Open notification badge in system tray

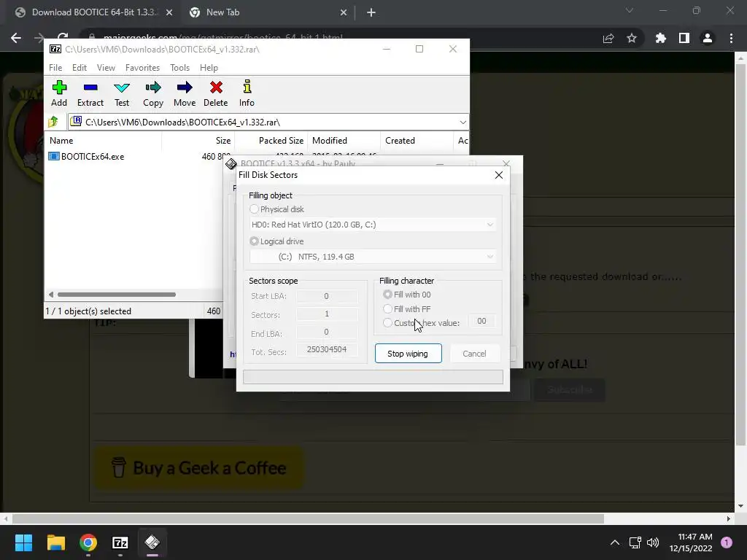[727, 542]
